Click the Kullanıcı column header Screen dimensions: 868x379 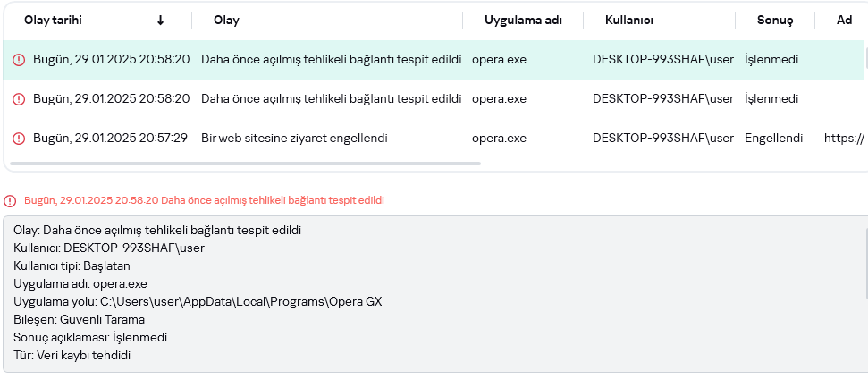[629, 20]
